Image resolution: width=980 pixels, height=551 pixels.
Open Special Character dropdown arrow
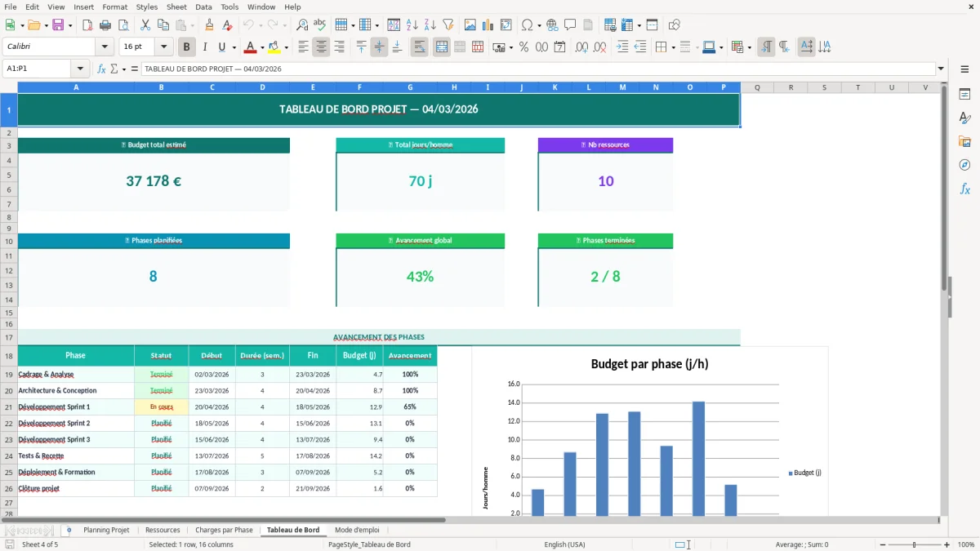pyautogui.click(x=538, y=25)
